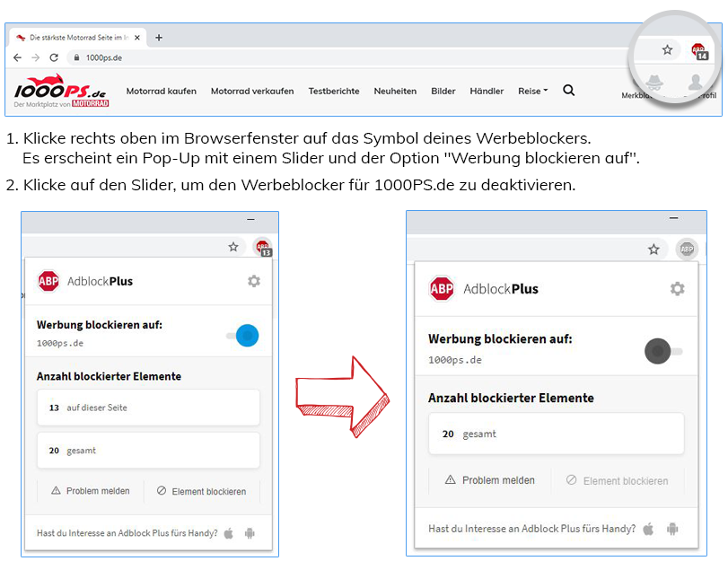The height and width of the screenshot is (570, 728).
Task: Click Problem melden in left popup
Action: tap(91, 491)
